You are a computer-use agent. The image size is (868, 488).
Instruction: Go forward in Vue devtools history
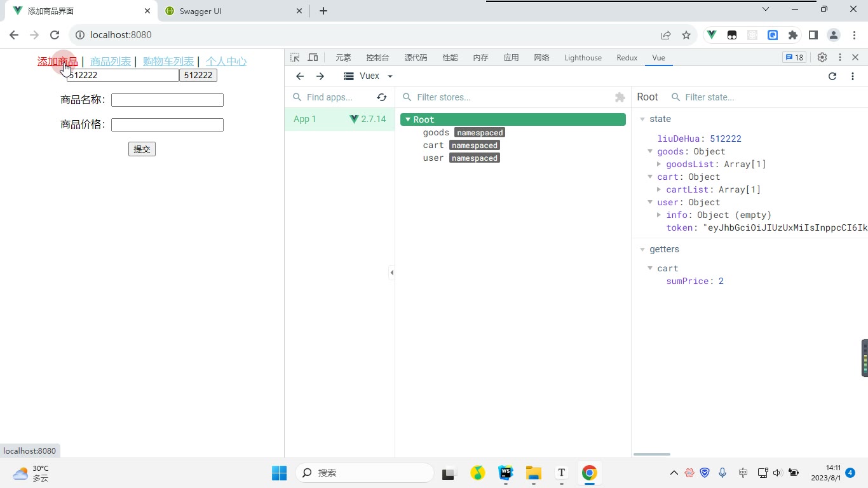320,76
